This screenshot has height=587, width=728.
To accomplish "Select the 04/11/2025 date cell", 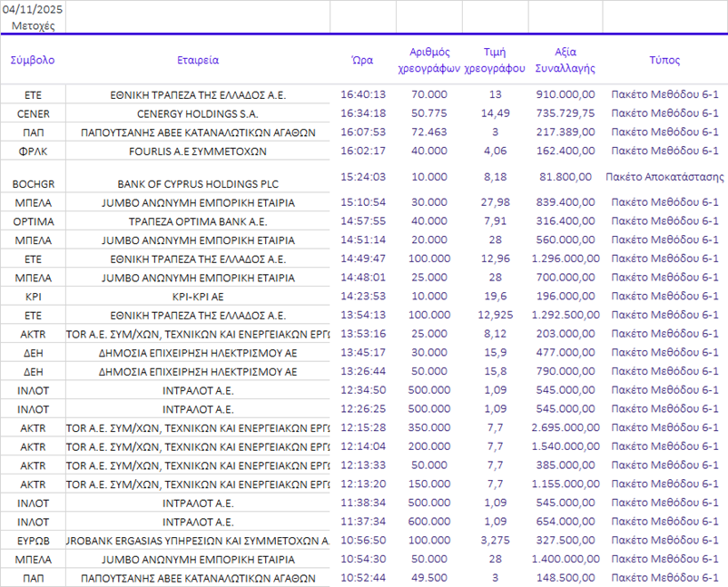I will [x=33, y=9].
